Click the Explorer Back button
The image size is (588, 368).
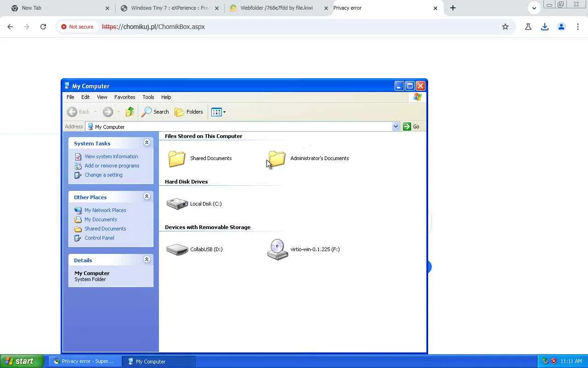pyautogui.click(x=79, y=112)
